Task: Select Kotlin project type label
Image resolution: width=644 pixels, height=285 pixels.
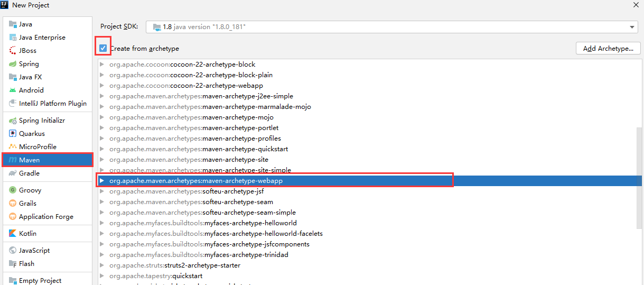Action: pos(27,234)
